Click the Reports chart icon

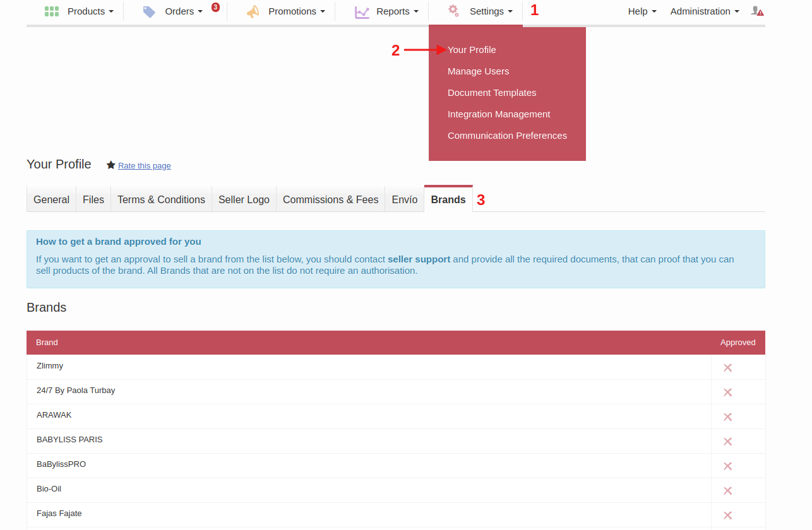(x=362, y=11)
